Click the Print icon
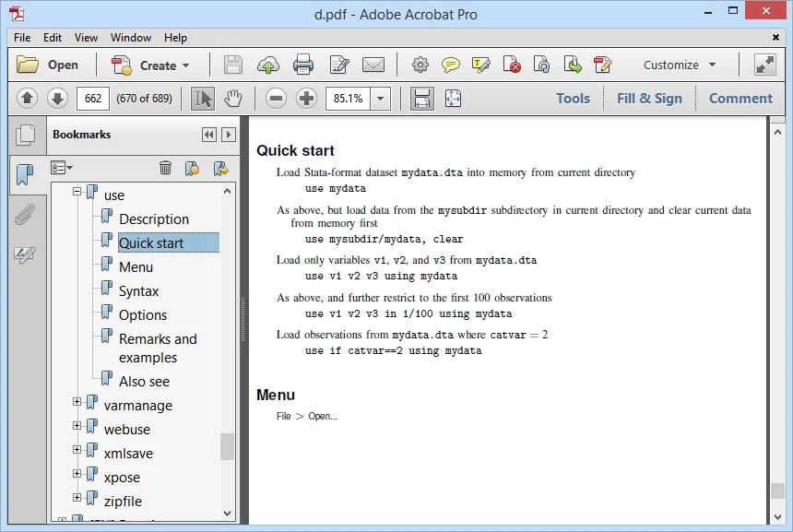This screenshot has width=793, height=532. 303,65
